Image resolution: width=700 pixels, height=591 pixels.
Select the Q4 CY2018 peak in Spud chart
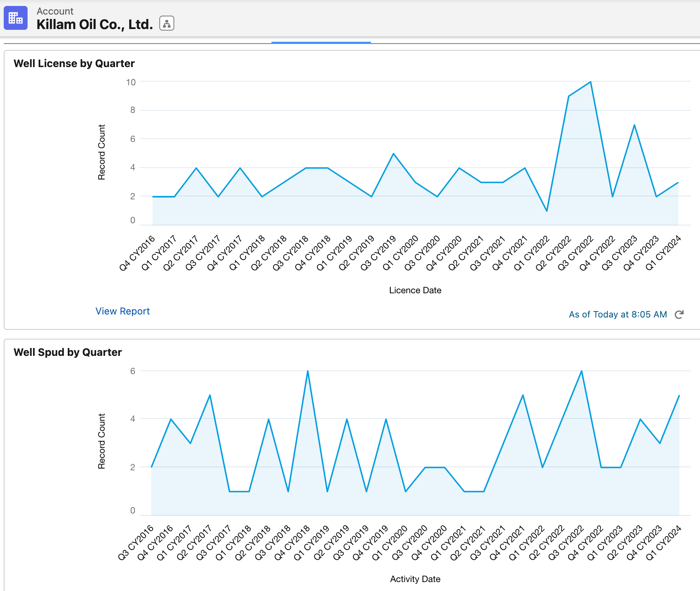click(x=308, y=371)
